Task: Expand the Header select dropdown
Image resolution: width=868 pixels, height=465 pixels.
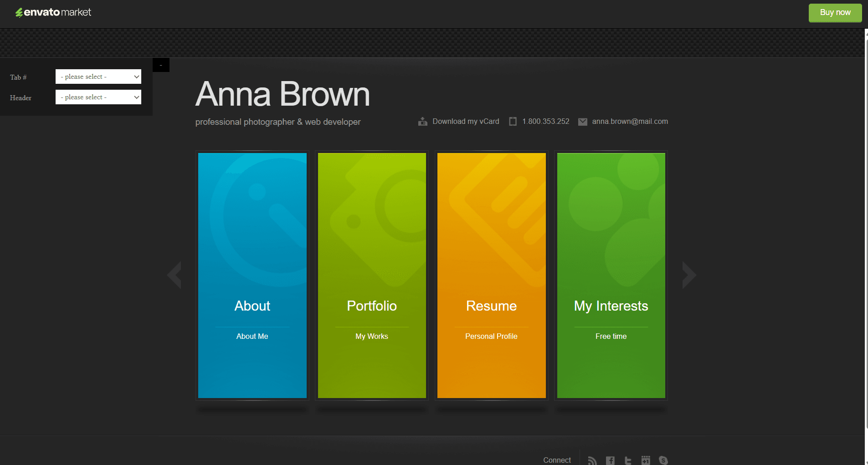Action: (98, 97)
